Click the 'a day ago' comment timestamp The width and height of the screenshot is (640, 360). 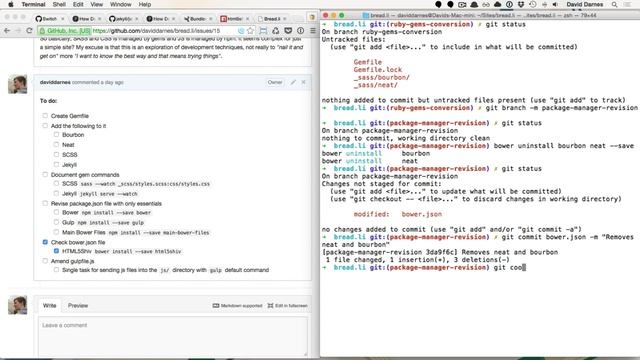(x=110, y=82)
